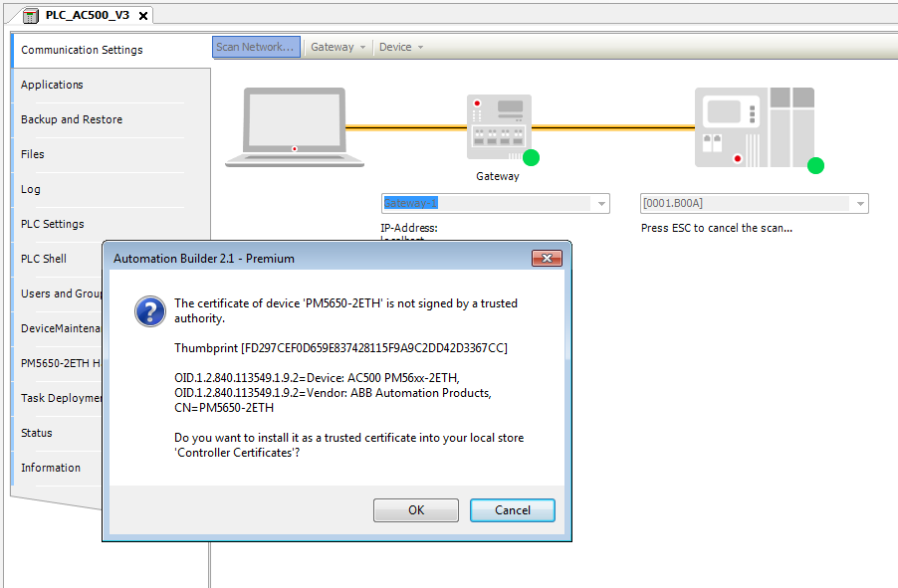
Task: Cancel the certificate installation dialog
Action: click(x=512, y=510)
